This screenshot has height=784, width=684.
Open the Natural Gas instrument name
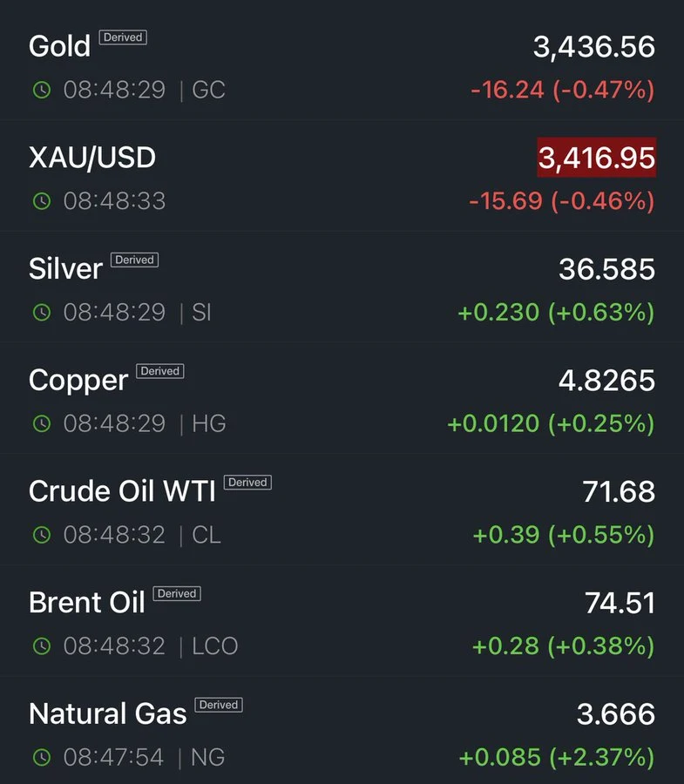coord(107,713)
